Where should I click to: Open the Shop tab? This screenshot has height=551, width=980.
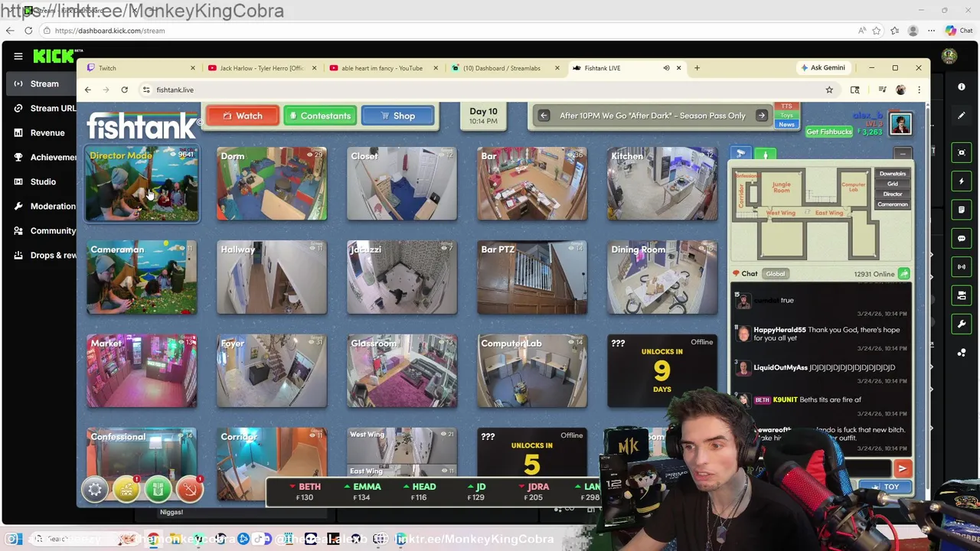pos(398,116)
